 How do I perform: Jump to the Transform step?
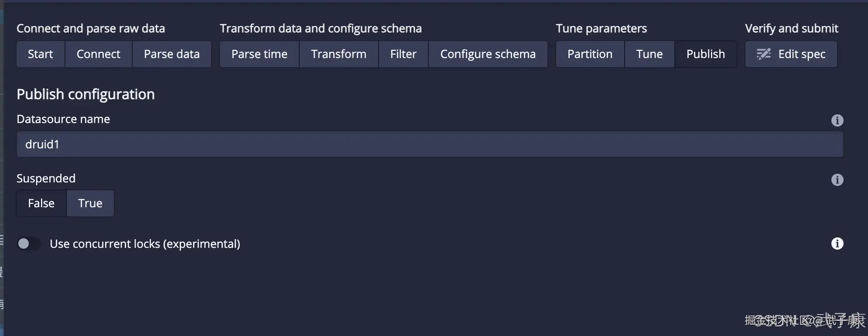point(338,54)
